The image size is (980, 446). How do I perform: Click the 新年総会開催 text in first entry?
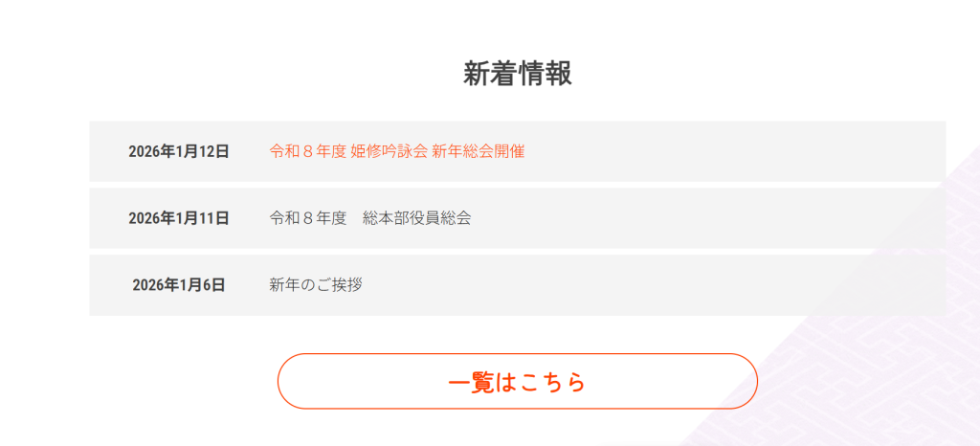pyautogui.click(x=478, y=151)
